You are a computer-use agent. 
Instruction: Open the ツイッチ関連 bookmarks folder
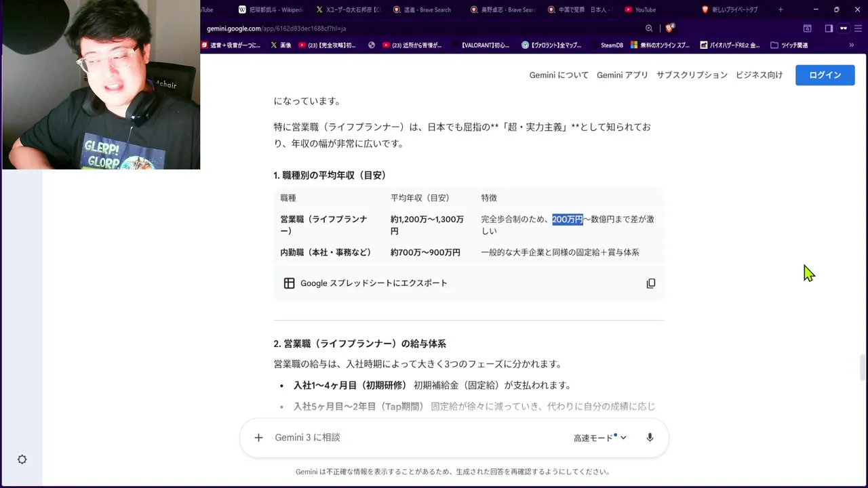point(789,45)
